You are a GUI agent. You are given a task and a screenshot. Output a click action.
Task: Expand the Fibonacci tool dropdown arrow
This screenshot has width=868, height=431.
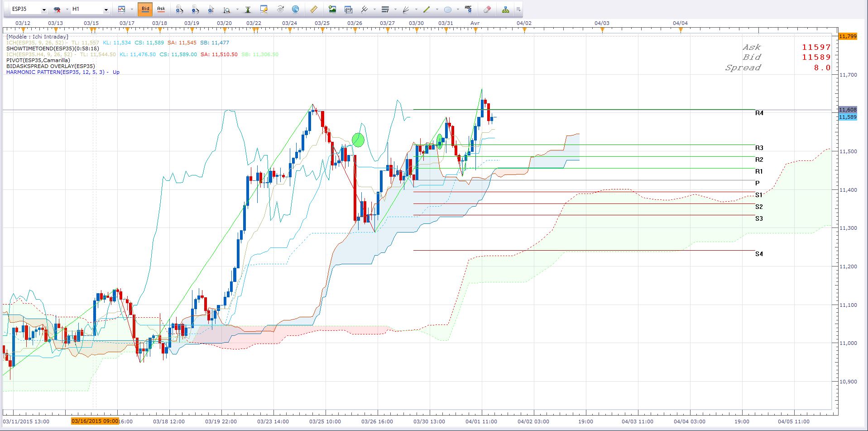(x=395, y=10)
